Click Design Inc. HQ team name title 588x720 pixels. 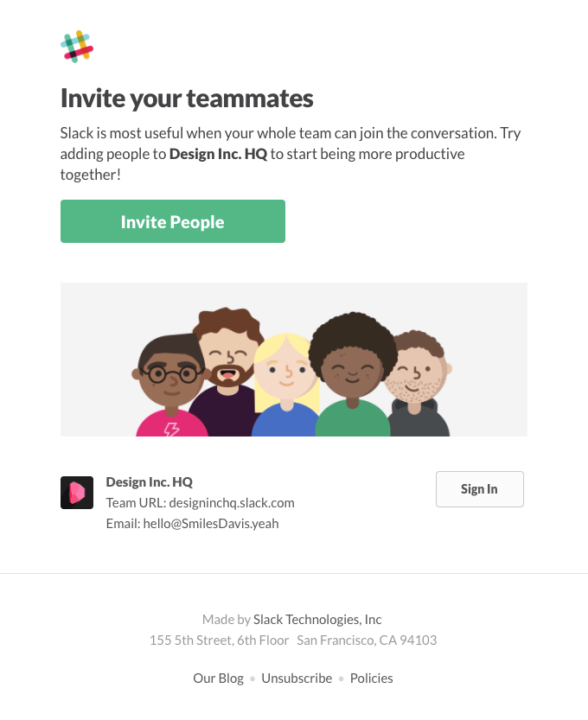150,481
